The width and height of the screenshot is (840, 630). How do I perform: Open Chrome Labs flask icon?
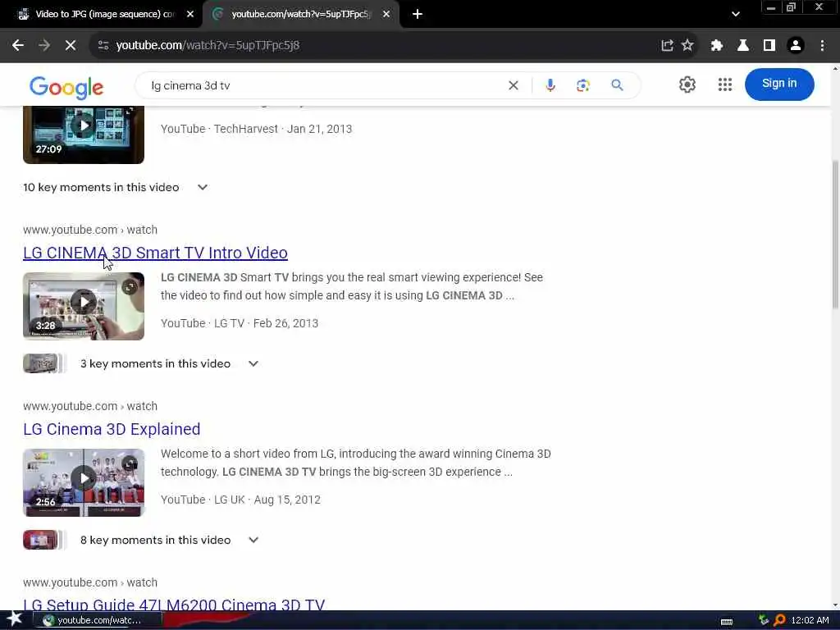[743, 46]
